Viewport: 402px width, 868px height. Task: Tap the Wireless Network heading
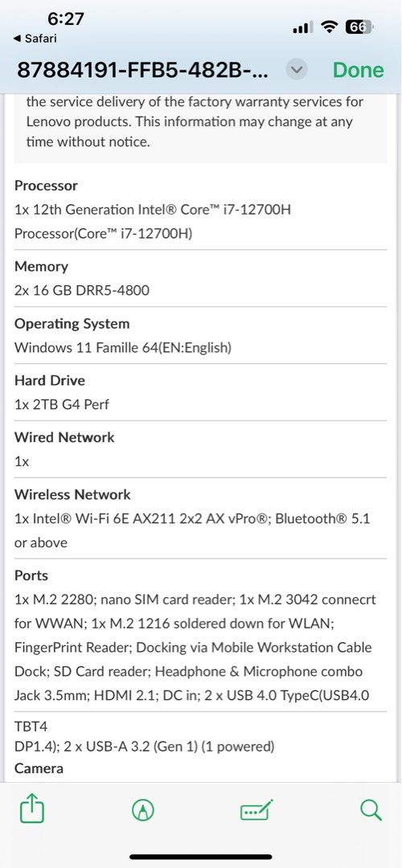(72, 494)
